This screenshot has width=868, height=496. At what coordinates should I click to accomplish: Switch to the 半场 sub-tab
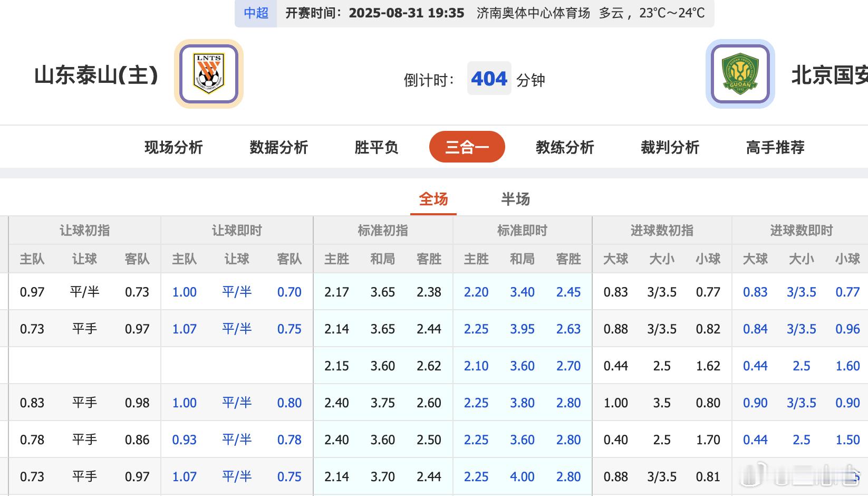tap(515, 199)
